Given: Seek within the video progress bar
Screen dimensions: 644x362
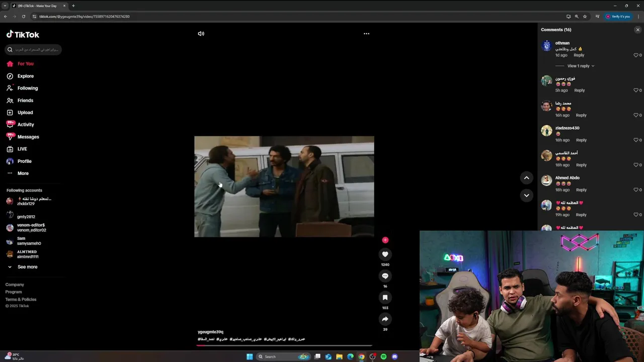Looking at the screenshot, I should (284, 345).
